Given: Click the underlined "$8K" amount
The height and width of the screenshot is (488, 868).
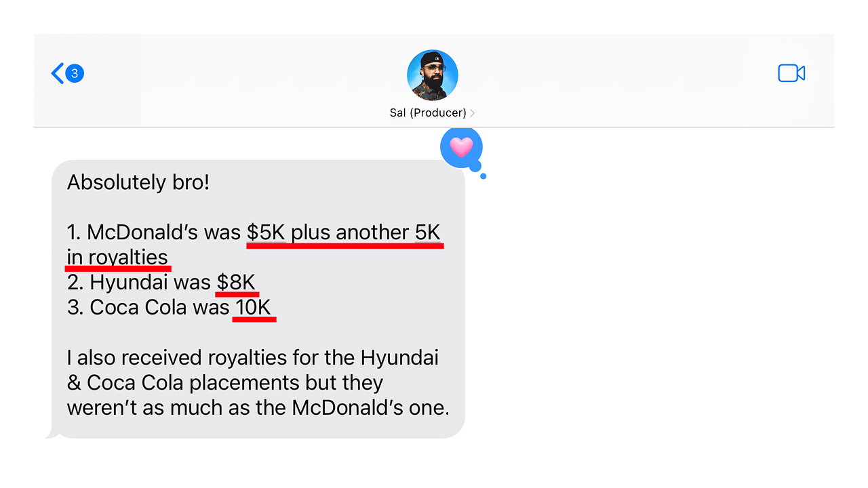Looking at the screenshot, I should point(236,283).
